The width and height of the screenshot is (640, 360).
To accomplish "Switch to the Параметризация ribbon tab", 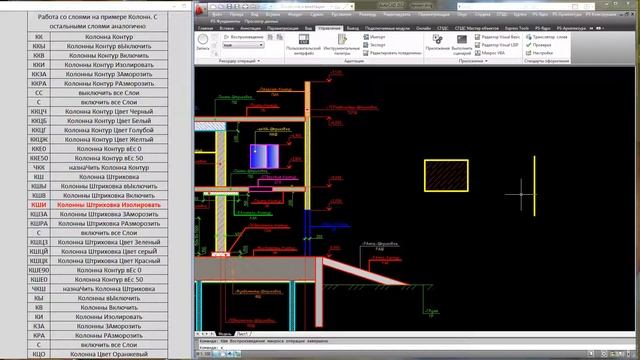I will click(282, 28).
